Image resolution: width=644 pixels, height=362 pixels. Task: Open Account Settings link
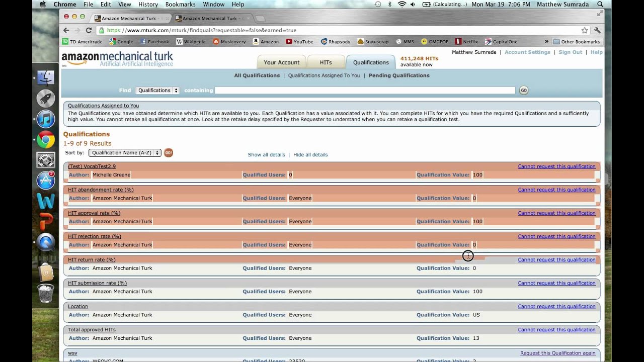tap(527, 52)
